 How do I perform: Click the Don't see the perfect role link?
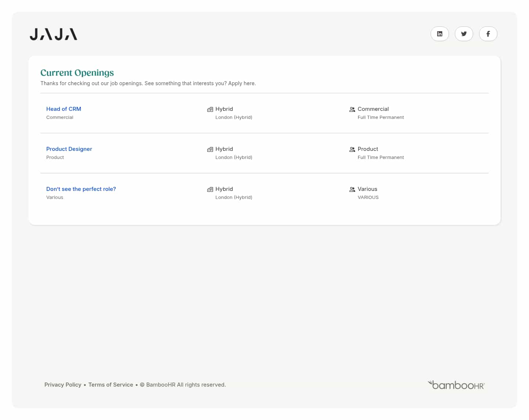[81, 189]
